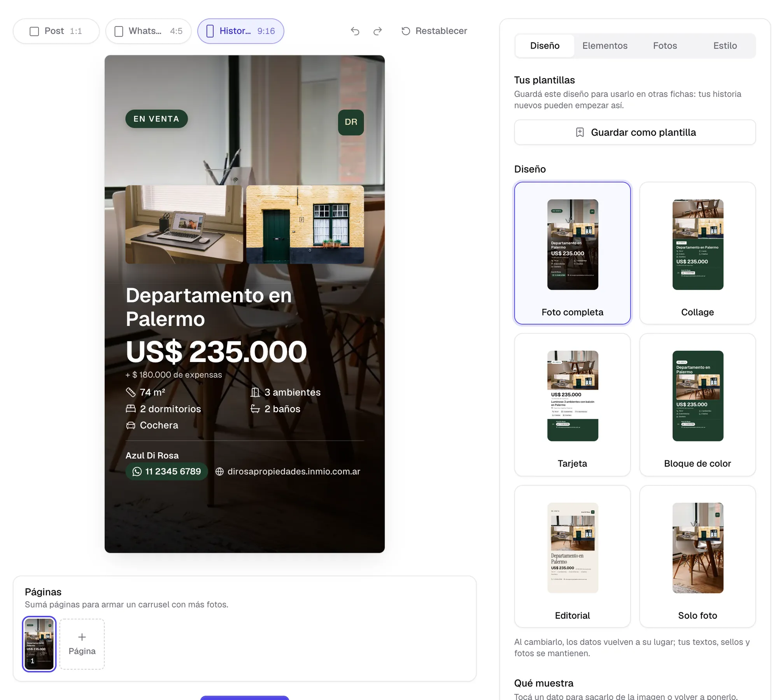Open the Diseño tab

pos(545,46)
